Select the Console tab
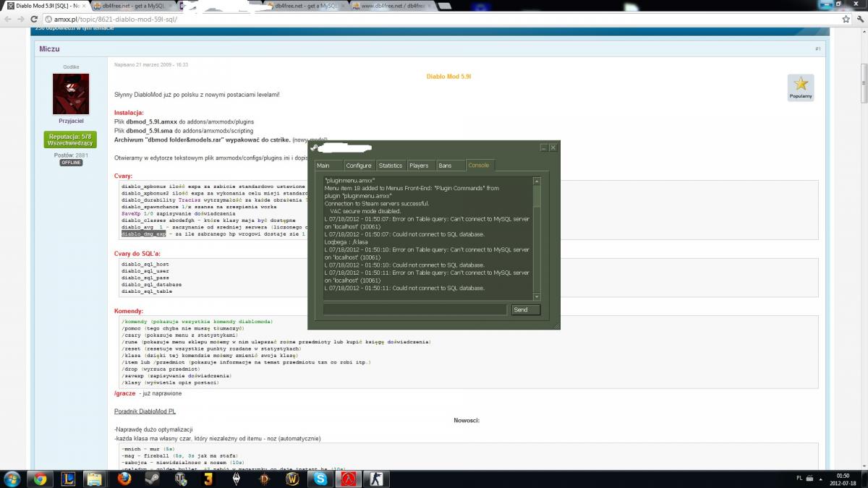 [479, 166]
